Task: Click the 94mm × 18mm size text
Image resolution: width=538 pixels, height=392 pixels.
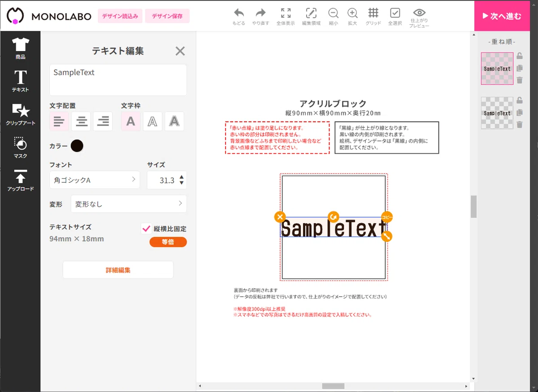Action: coord(77,239)
